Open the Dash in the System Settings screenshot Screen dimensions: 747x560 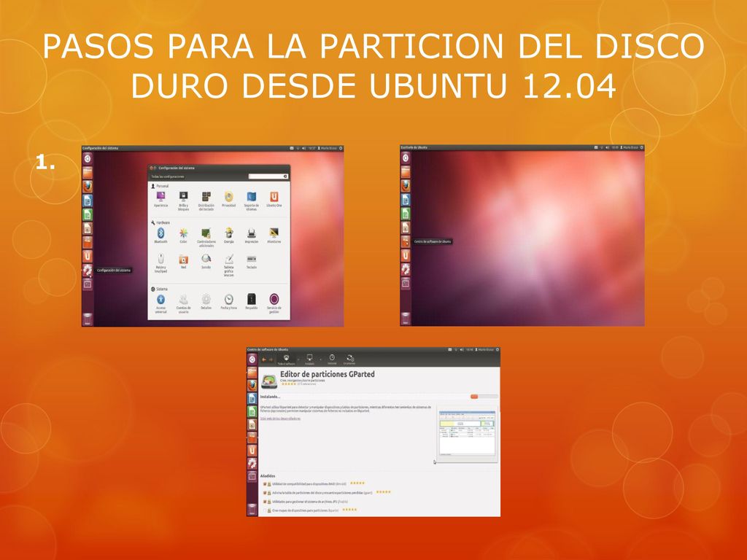coord(88,158)
